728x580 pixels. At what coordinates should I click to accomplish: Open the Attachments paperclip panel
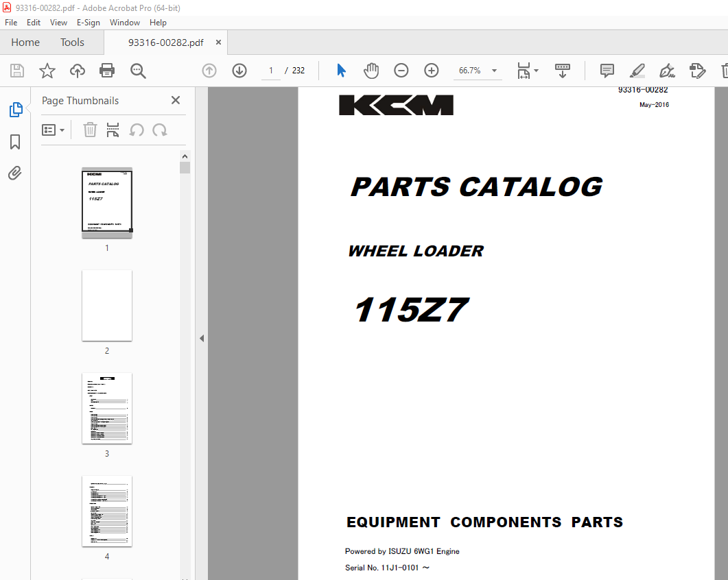(x=15, y=173)
